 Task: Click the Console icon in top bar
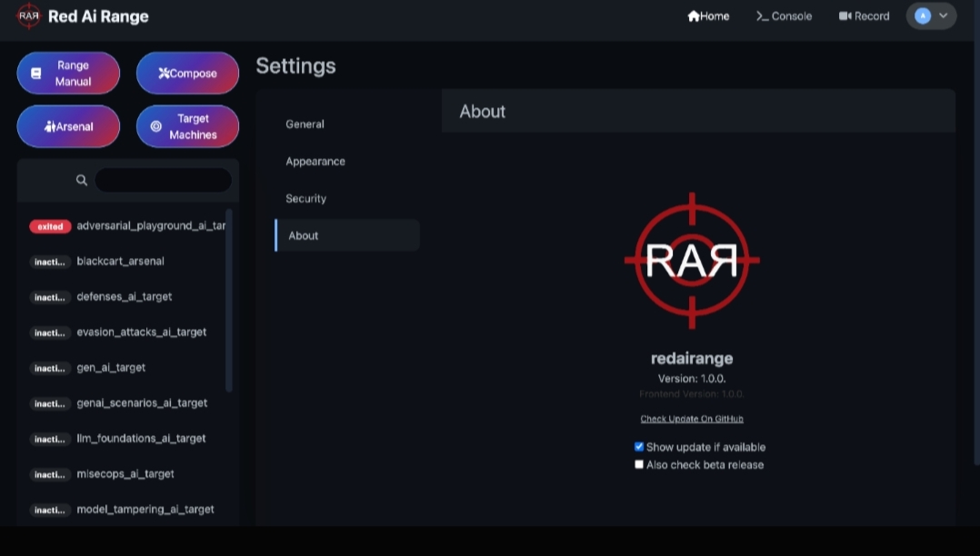point(761,15)
